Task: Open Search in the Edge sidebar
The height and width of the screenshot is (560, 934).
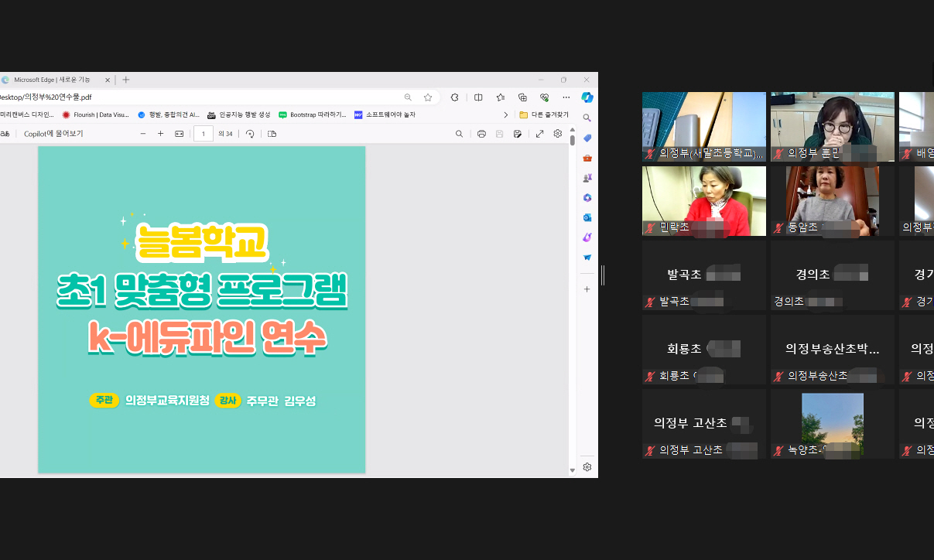Action: coord(587,118)
